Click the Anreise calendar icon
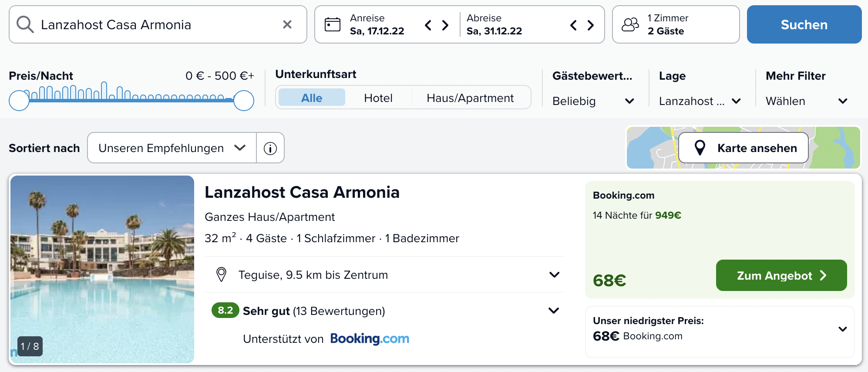Screen dimensions: 868x372 (333, 24)
